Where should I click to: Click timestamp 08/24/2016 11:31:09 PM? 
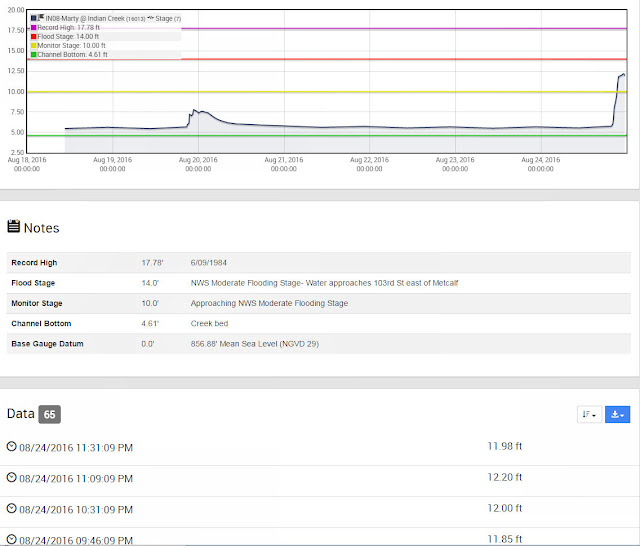click(x=76, y=448)
